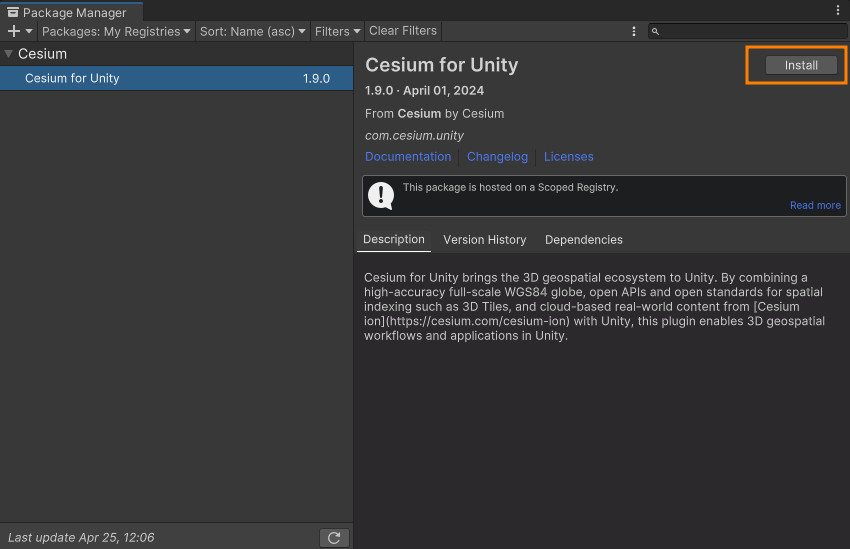Open the Packages: My Registries dropdown
This screenshot has height=549, width=850.
[x=116, y=31]
